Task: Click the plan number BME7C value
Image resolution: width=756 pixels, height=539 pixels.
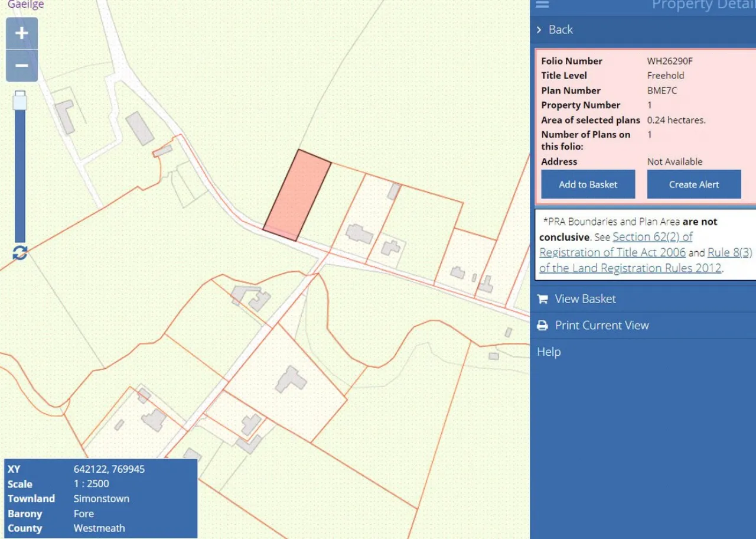Action: pos(661,90)
